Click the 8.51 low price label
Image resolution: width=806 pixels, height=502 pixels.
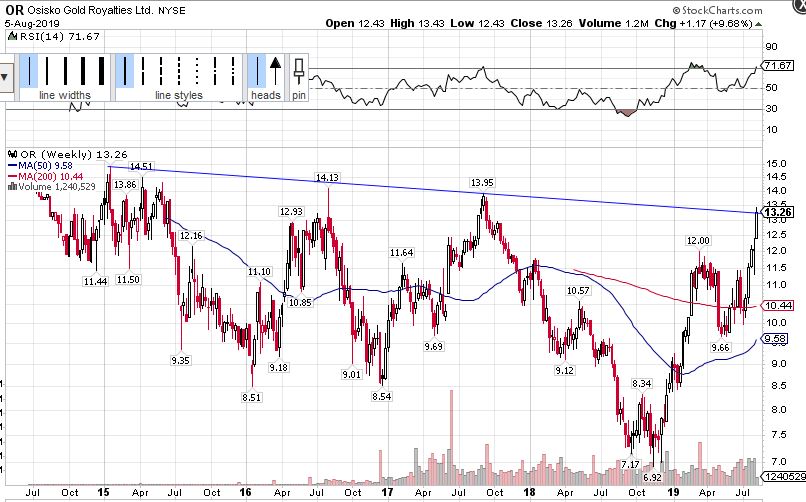coord(251,397)
